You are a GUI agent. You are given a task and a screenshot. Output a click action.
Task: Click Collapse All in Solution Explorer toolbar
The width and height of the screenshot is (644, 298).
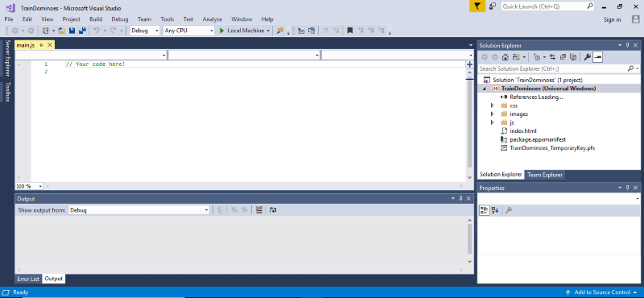click(563, 57)
